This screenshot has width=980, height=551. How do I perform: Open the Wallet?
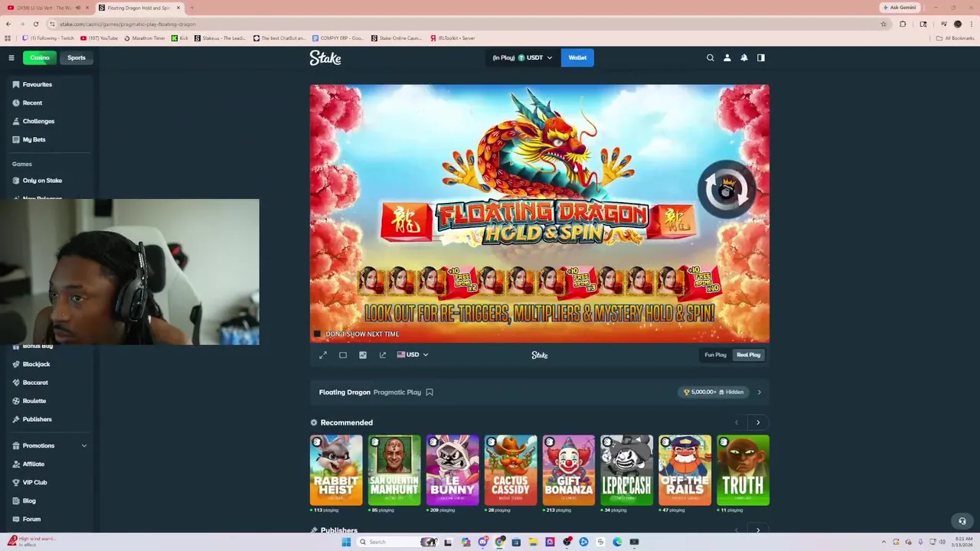tap(577, 57)
